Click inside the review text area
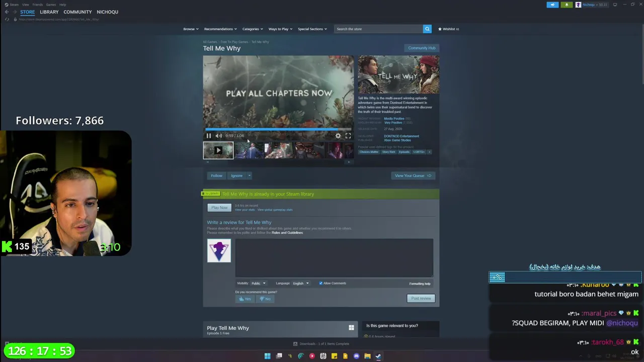644x362 pixels. coord(334,257)
